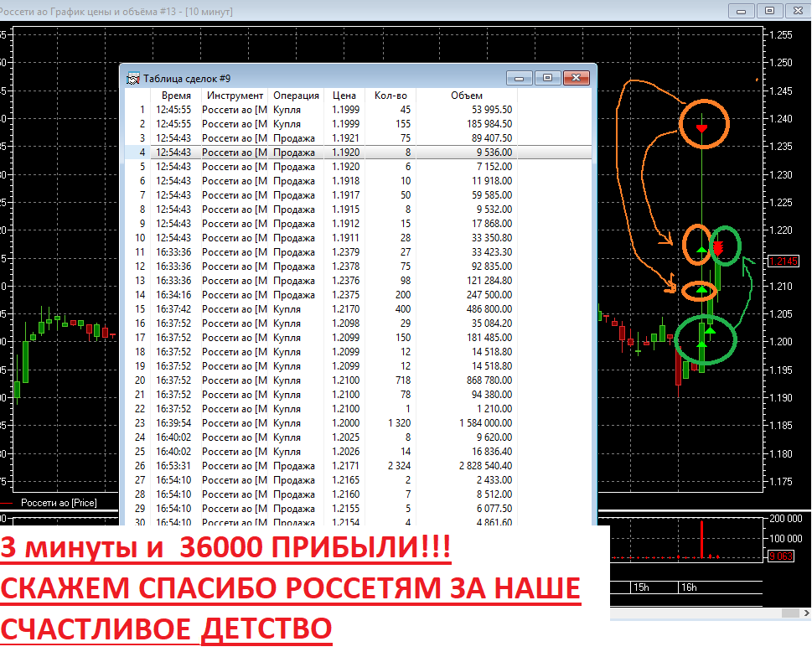Sort by the Операция column header
The height and width of the screenshot is (652, 812).
click(x=296, y=96)
